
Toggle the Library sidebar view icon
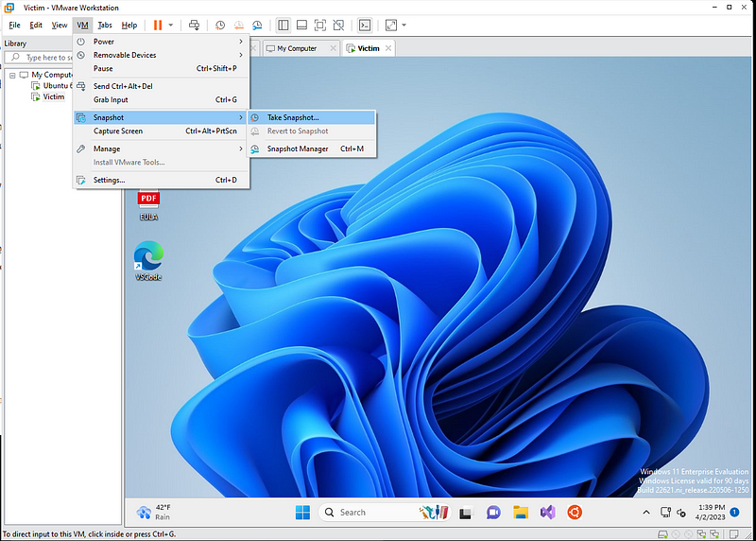(x=283, y=26)
